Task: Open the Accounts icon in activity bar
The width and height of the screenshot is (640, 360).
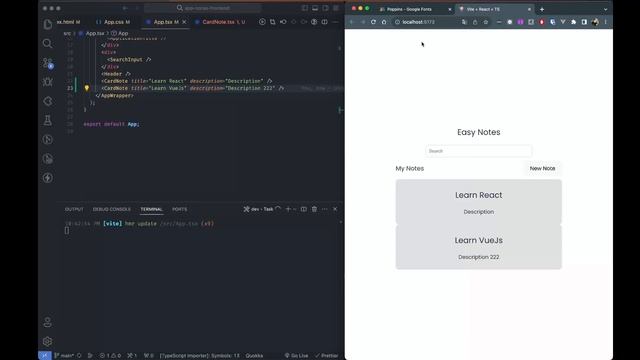Action: pyautogui.click(x=47, y=322)
